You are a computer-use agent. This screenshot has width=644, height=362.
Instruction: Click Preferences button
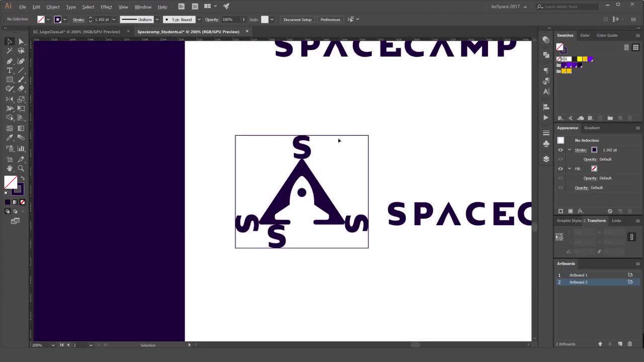click(x=330, y=20)
